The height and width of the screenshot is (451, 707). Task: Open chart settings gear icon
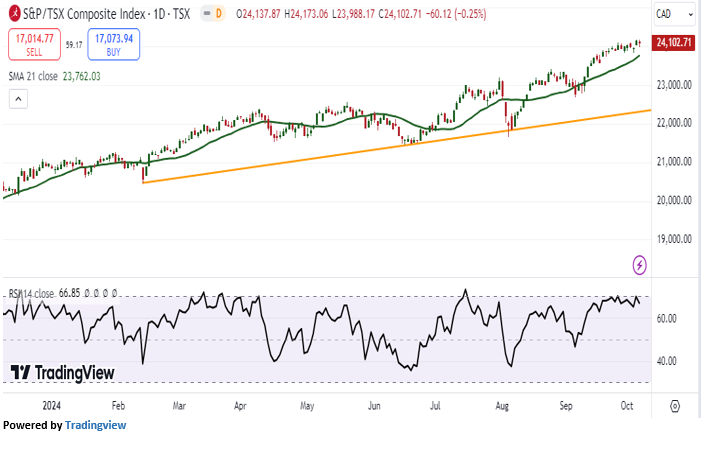point(675,406)
